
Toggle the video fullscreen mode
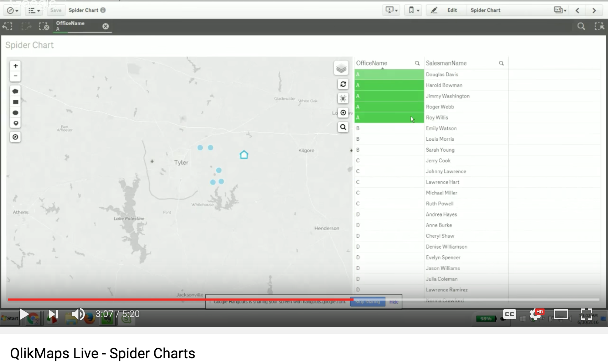coord(586,314)
